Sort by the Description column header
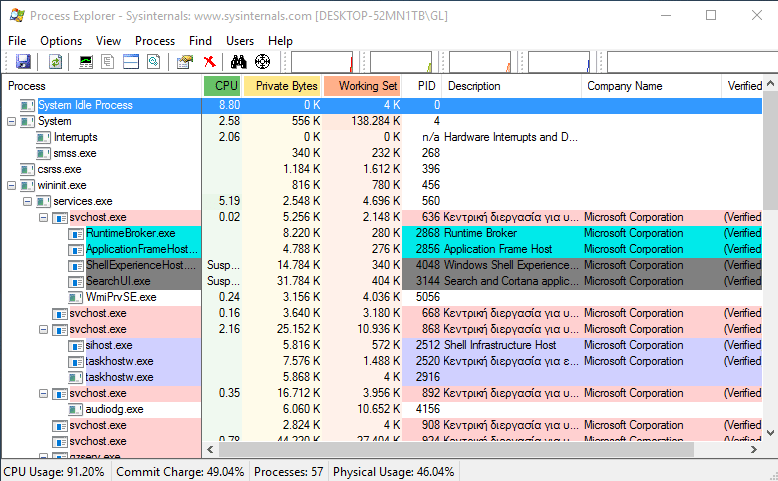Image resolution: width=778 pixels, height=481 pixels. (x=512, y=86)
